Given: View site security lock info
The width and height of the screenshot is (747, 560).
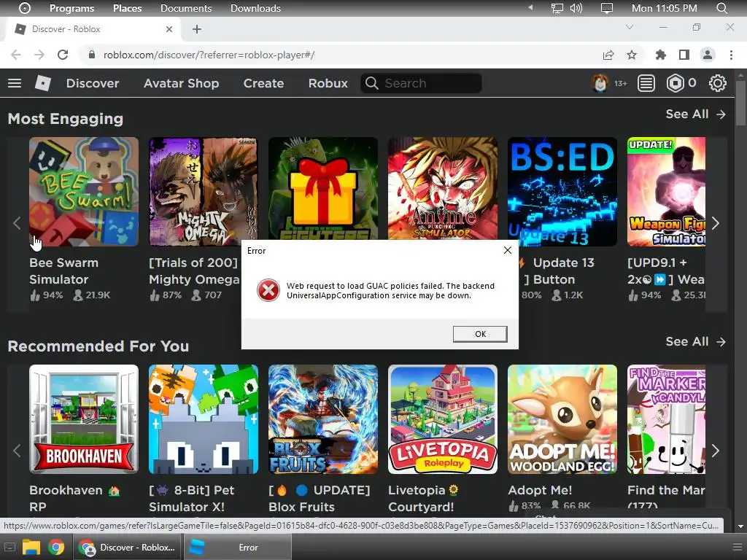Looking at the screenshot, I should tap(92, 55).
